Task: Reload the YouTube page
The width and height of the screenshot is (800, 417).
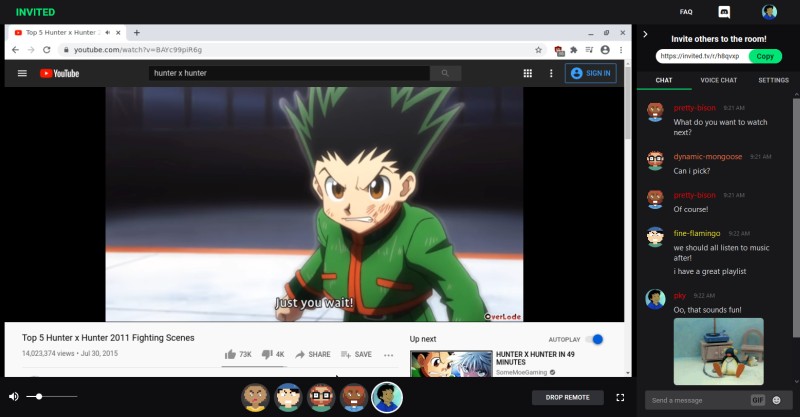Action: [46, 50]
